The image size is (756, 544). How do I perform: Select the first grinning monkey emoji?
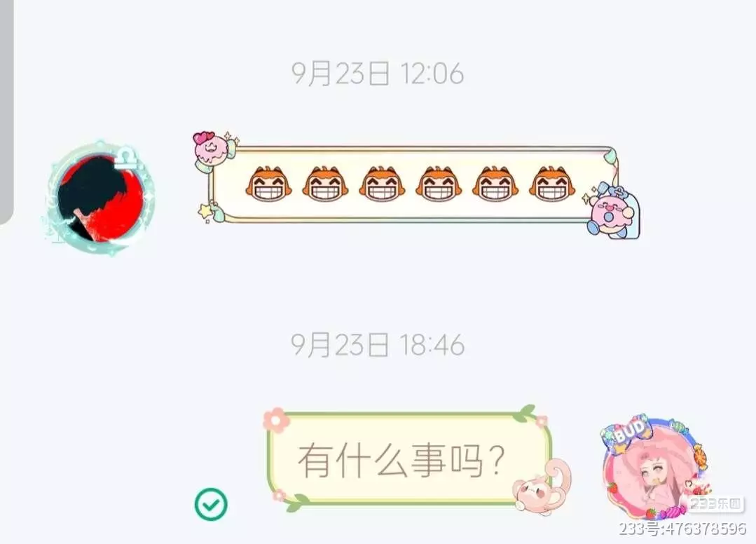click(268, 184)
